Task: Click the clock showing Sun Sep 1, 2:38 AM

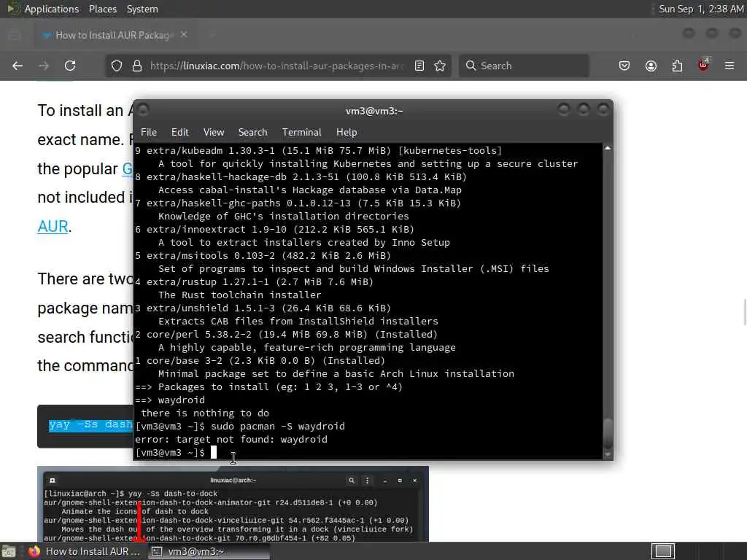Action: (x=700, y=9)
